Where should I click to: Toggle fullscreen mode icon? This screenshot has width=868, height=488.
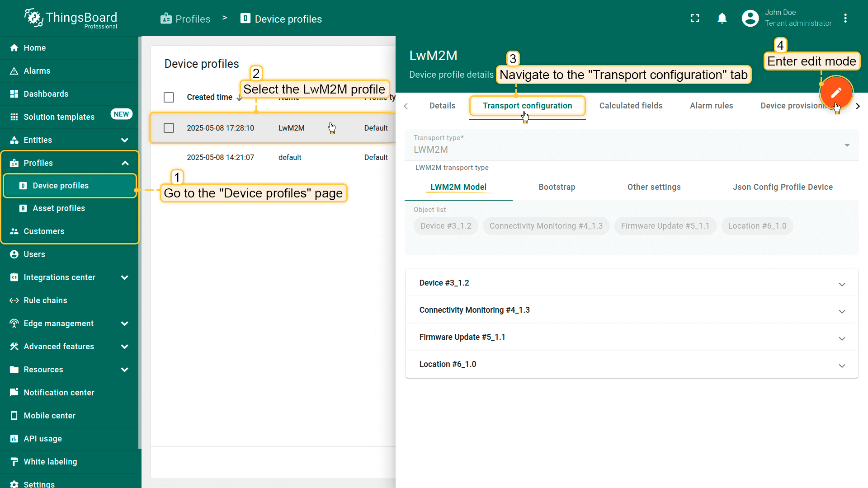[x=695, y=19]
